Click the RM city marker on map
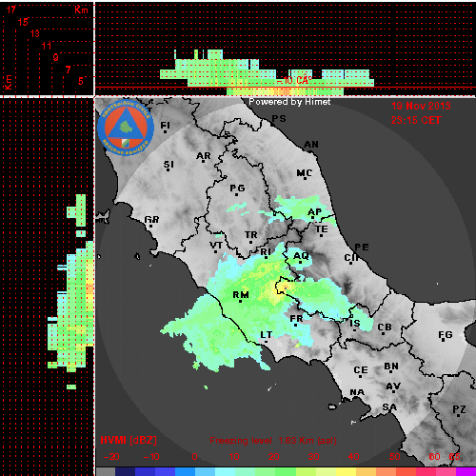 [240, 301]
